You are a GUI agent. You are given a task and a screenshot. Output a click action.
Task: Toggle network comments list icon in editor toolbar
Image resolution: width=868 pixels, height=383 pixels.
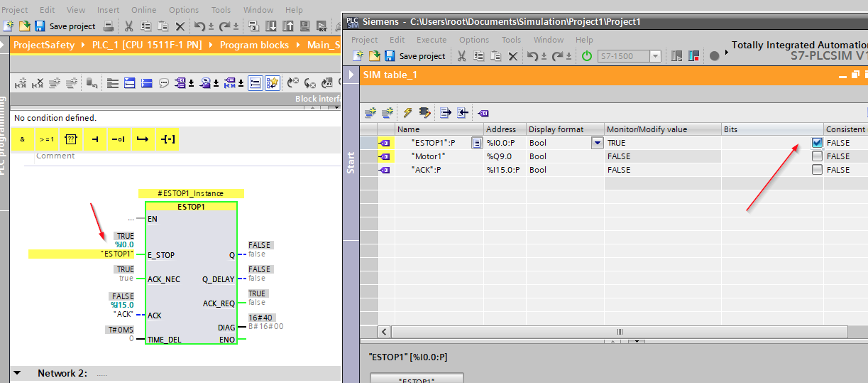pos(256,83)
